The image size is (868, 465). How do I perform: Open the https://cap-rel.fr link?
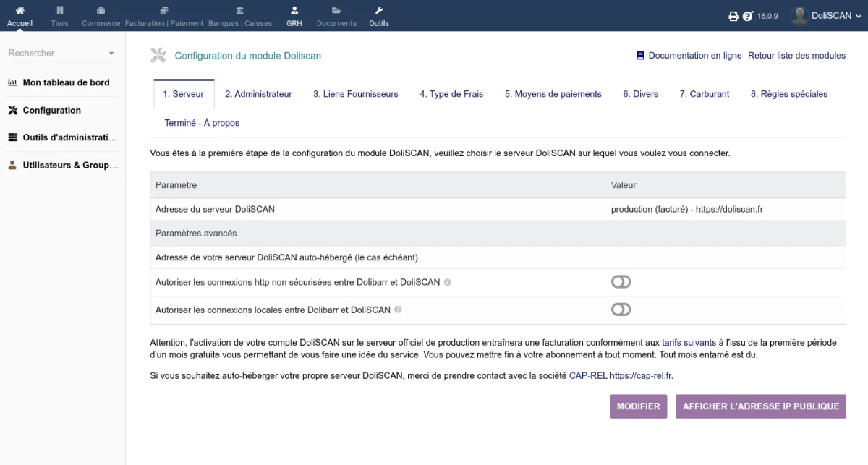point(641,375)
